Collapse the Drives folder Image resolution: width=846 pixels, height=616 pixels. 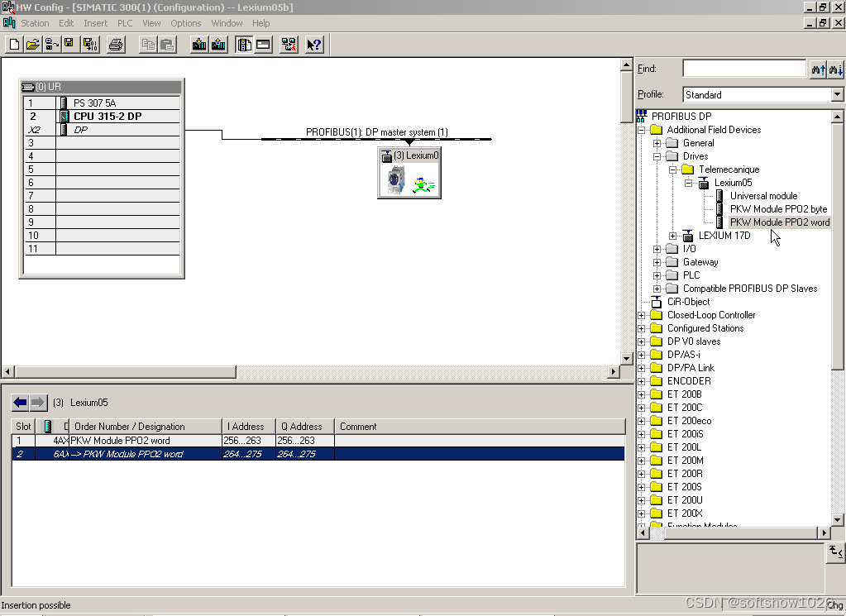coord(657,156)
